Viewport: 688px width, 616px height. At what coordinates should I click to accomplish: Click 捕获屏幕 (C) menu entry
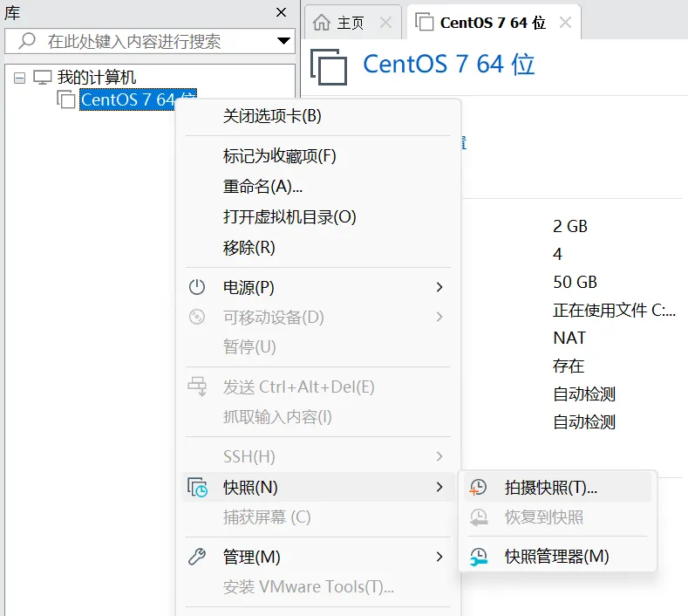[x=318, y=517]
